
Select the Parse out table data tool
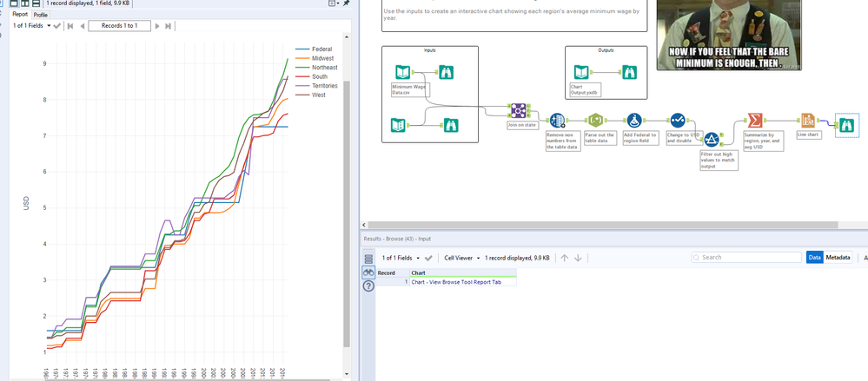coord(595,121)
